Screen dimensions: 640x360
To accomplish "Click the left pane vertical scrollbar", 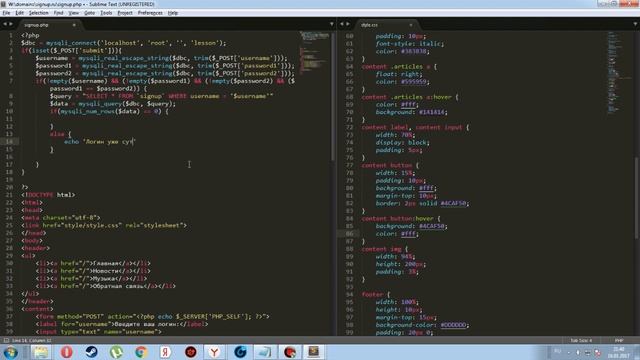I will coord(333,96).
